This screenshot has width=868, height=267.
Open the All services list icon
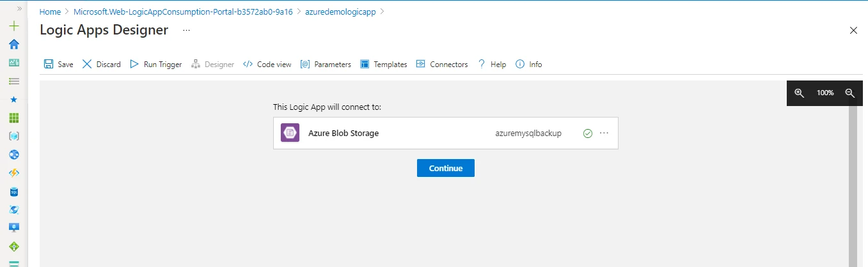point(13,81)
